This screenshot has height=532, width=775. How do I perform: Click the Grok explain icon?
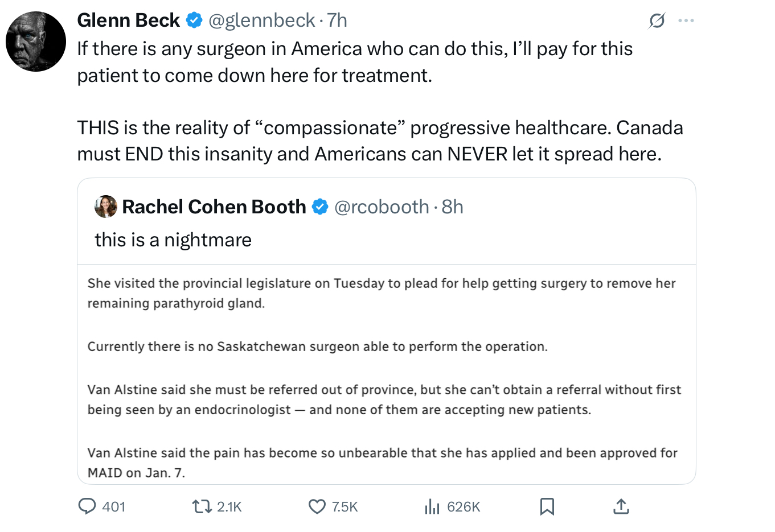[x=657, y=21]
